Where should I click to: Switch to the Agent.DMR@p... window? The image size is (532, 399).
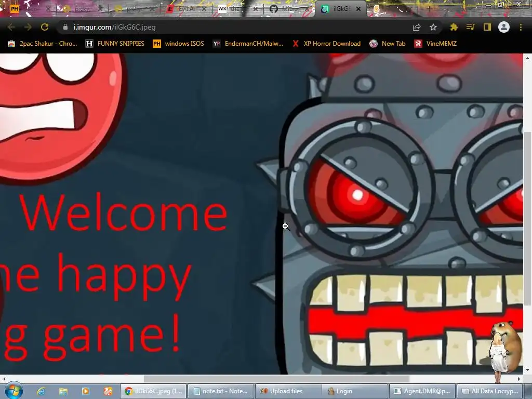point(422,391)
